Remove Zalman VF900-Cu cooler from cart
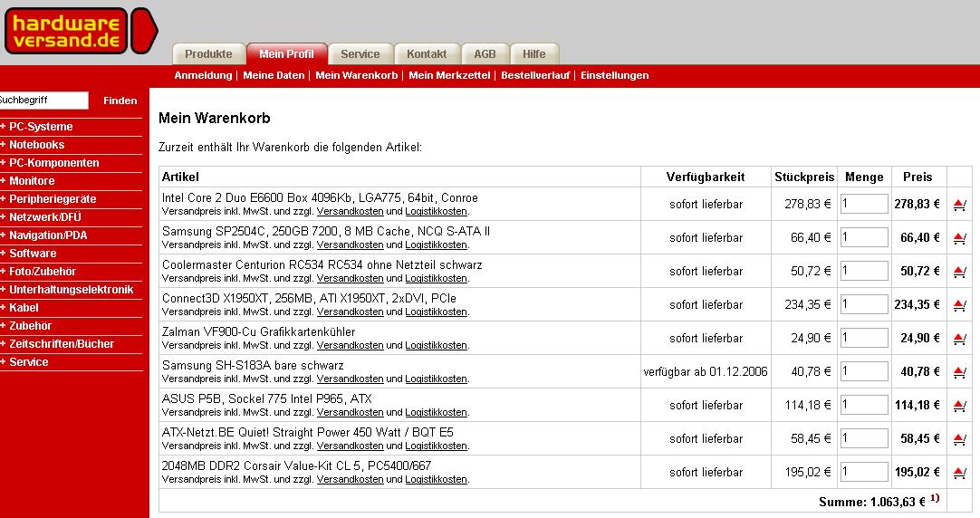The image size is (980, 518). [x=959, y=339]
